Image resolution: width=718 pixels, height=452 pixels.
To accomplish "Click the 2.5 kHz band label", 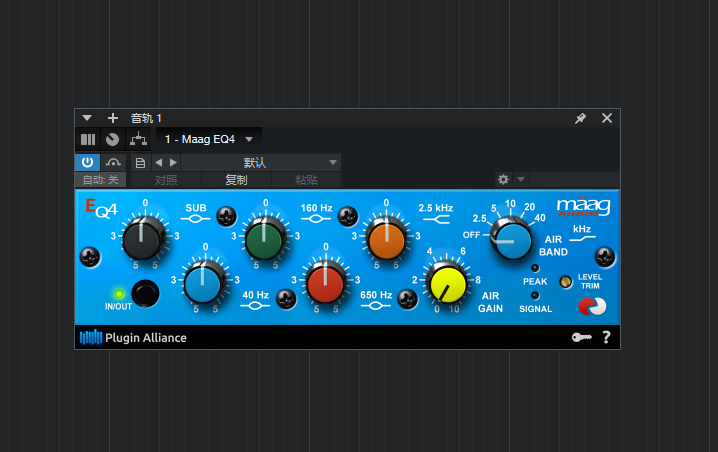I will [435, 208].
